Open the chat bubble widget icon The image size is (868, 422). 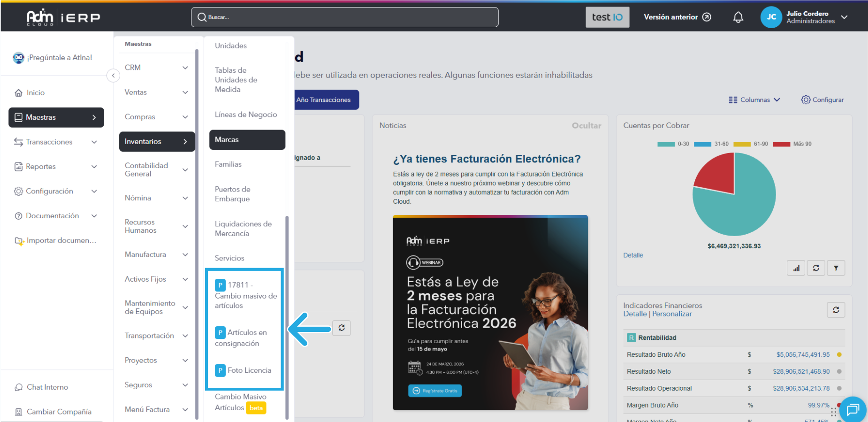(x=853, y=410)
